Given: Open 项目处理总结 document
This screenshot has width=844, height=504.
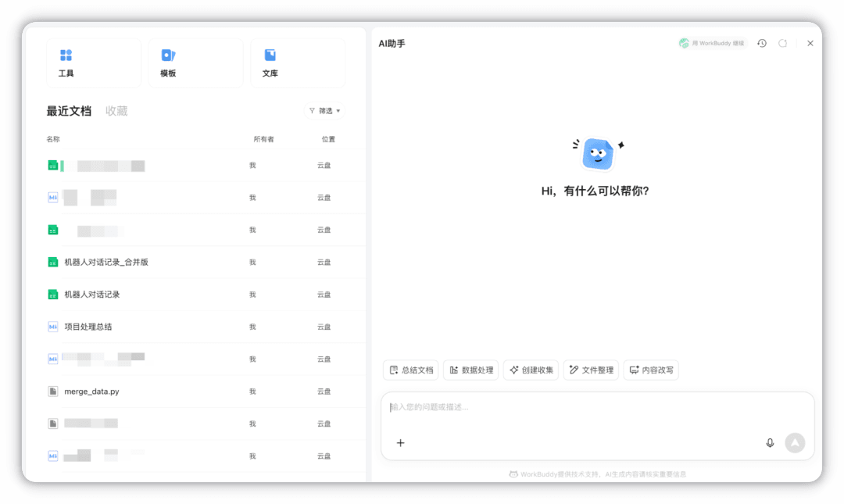Looking at the screenshot, I should [x=88, y=327].
